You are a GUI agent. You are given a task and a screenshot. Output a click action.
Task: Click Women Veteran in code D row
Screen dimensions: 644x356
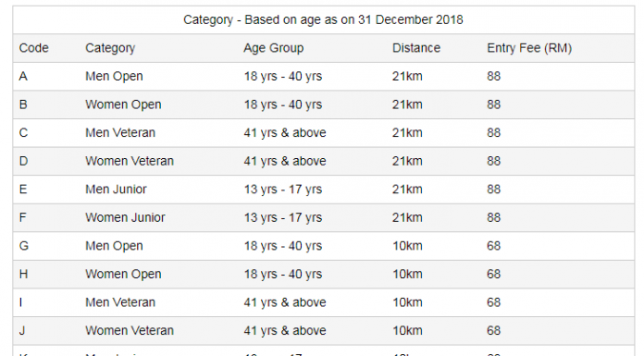point(130,161)
